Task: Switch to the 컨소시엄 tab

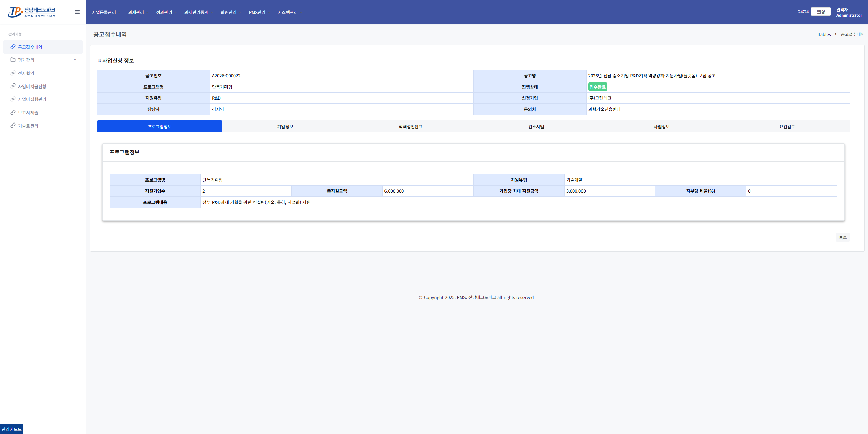Action: pyautogui.click(x=536, y=127)
